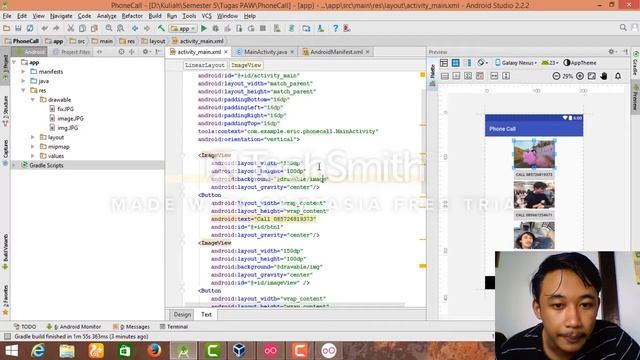Switch to AndroidManifest.xml tab
Viewport: 640px width, 360px height.
(x=336, y=52)
